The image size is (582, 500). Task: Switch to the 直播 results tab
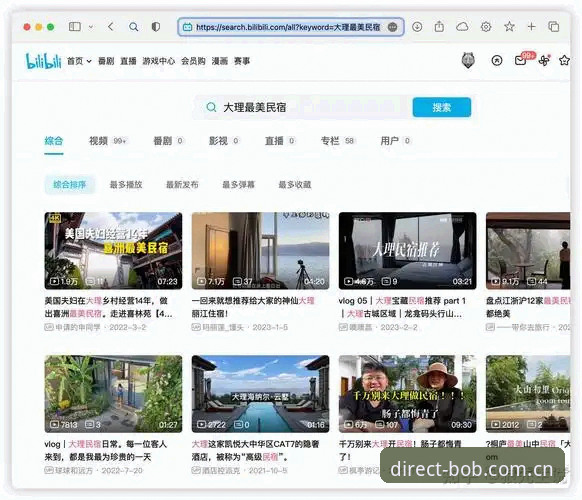[280, 141]
